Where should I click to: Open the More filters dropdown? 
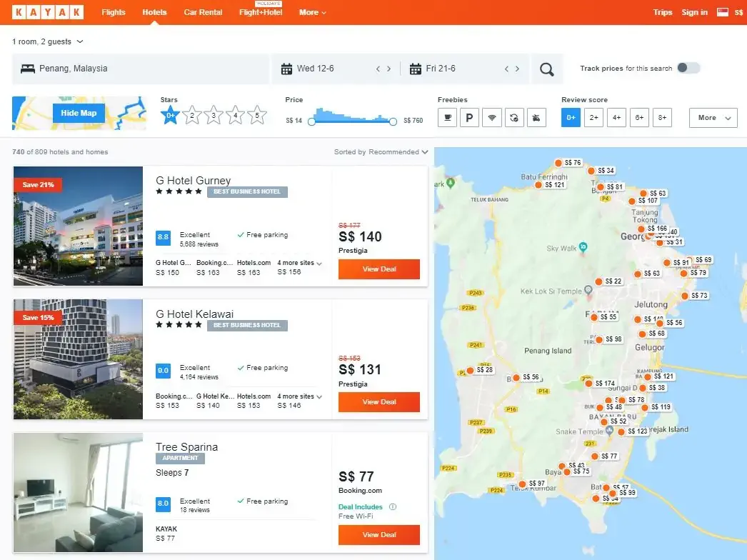coord(713,118)
